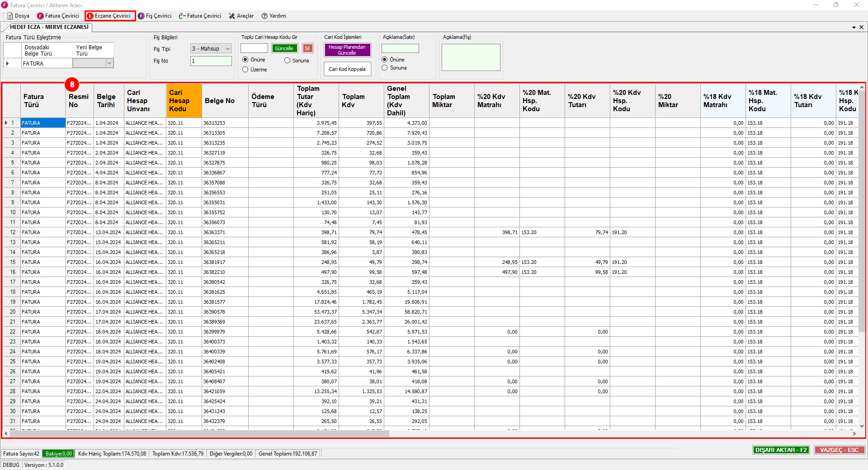868x470 pixels.
Task: Click the 22.04.2024 date cell
Action: coord(108,391)
